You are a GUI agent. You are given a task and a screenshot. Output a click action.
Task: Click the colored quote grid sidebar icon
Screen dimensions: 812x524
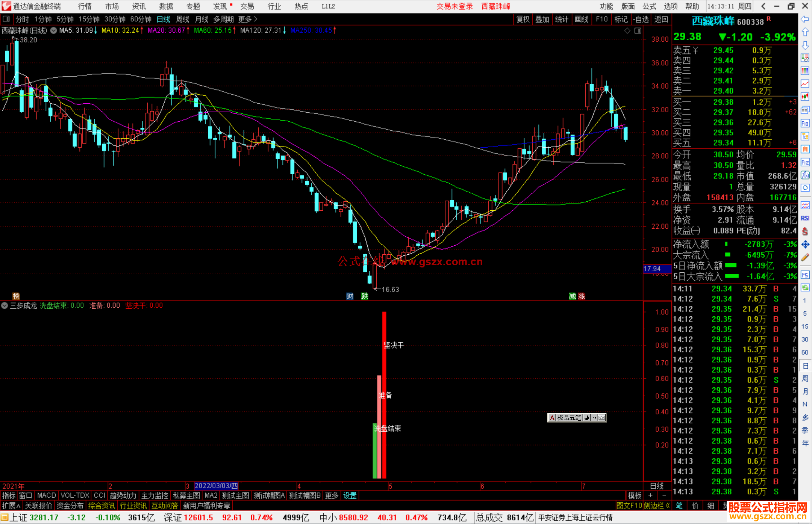tap(805, 71)
